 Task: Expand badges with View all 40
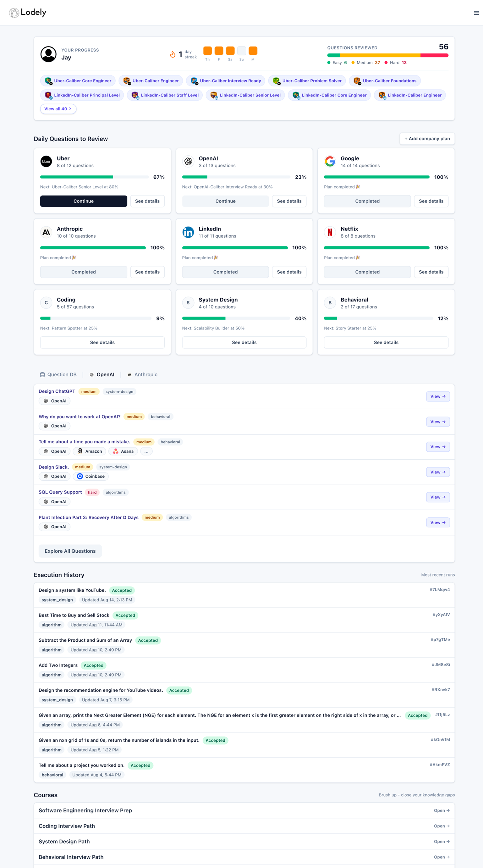pyautogui.click(x=58, y=109)
